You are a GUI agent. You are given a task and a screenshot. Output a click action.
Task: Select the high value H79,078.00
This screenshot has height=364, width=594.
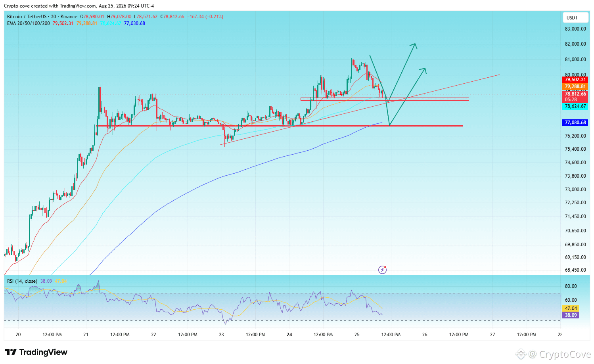pyautogui.click(x=119, y=17)
